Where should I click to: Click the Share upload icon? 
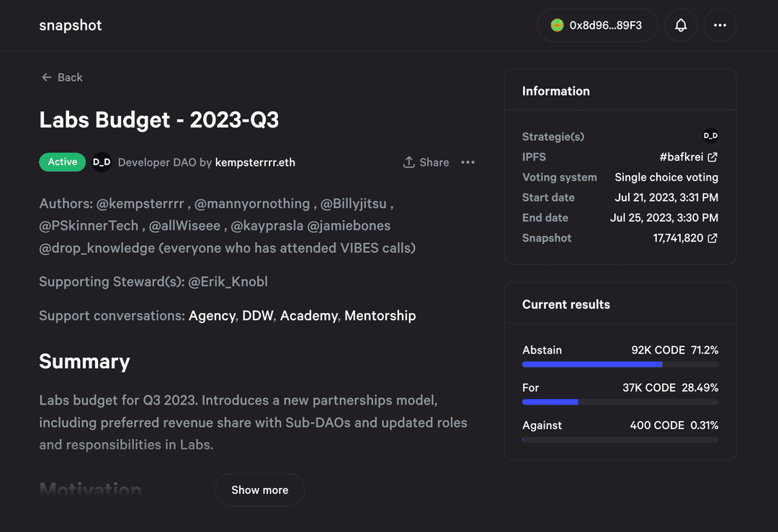[409, 162]
